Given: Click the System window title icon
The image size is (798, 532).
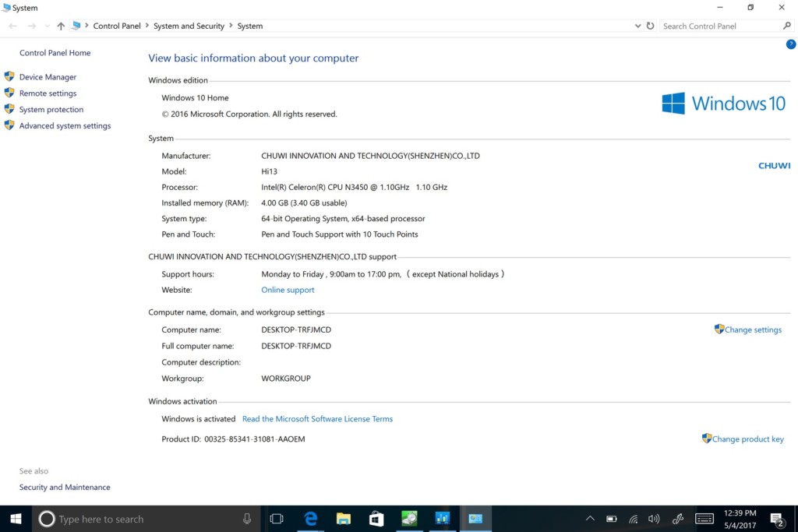Looking at the screenshot, I should click(x=6, y=8).
